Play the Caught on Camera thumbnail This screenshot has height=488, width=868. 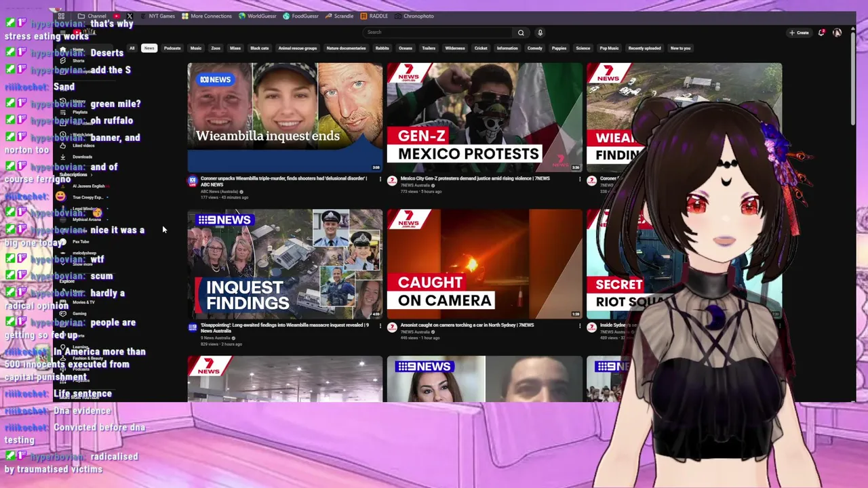coord(484,264)
